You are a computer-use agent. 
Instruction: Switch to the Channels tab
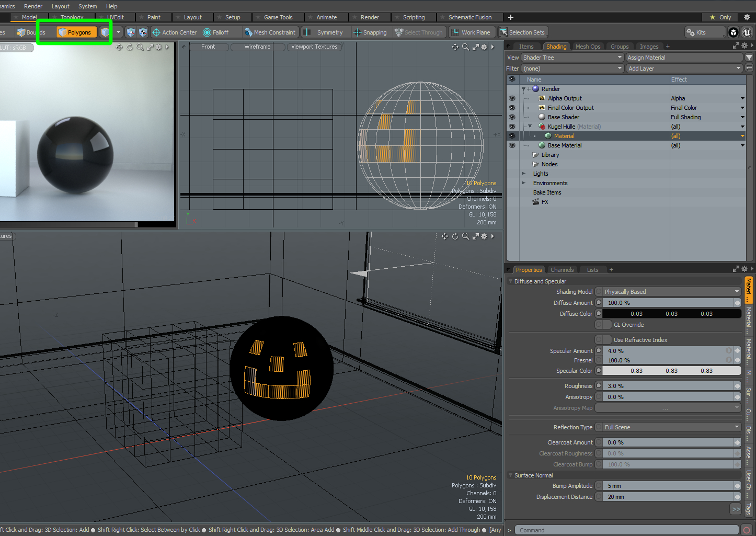click(562, 270)
